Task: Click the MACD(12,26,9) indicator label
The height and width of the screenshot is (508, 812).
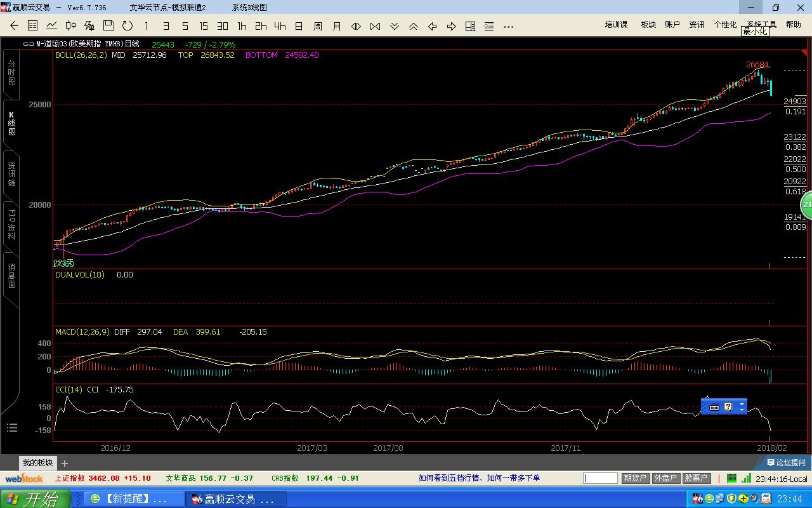Action: [x=82, y=332]
